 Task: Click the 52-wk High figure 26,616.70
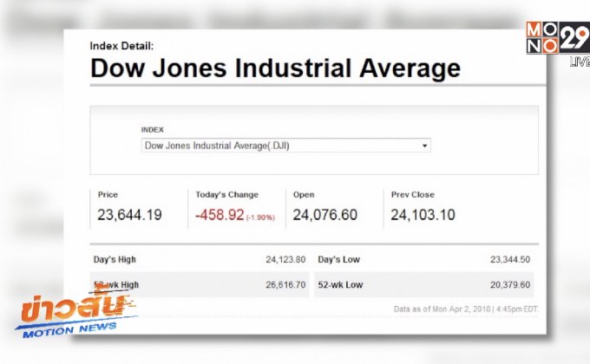click(x=285, y=284)
